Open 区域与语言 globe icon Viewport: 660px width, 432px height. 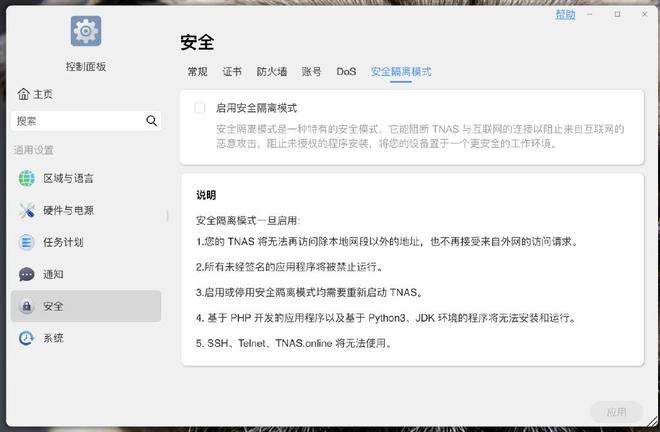point(27,178)
